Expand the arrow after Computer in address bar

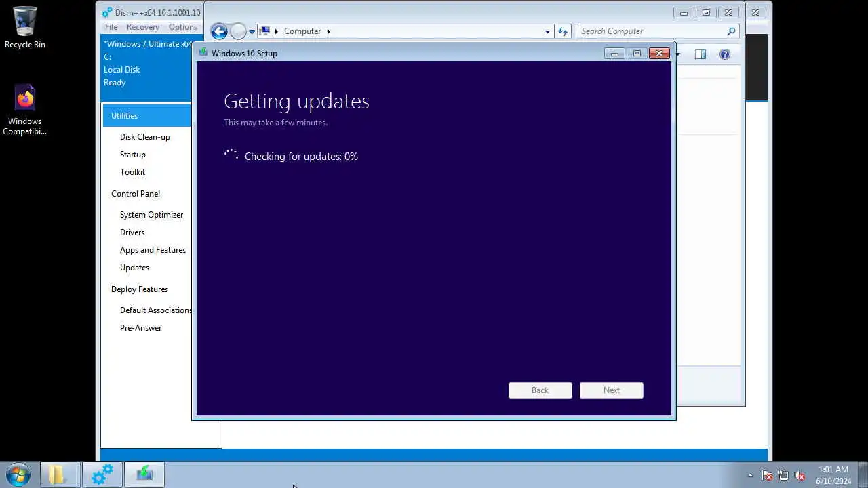328,31
